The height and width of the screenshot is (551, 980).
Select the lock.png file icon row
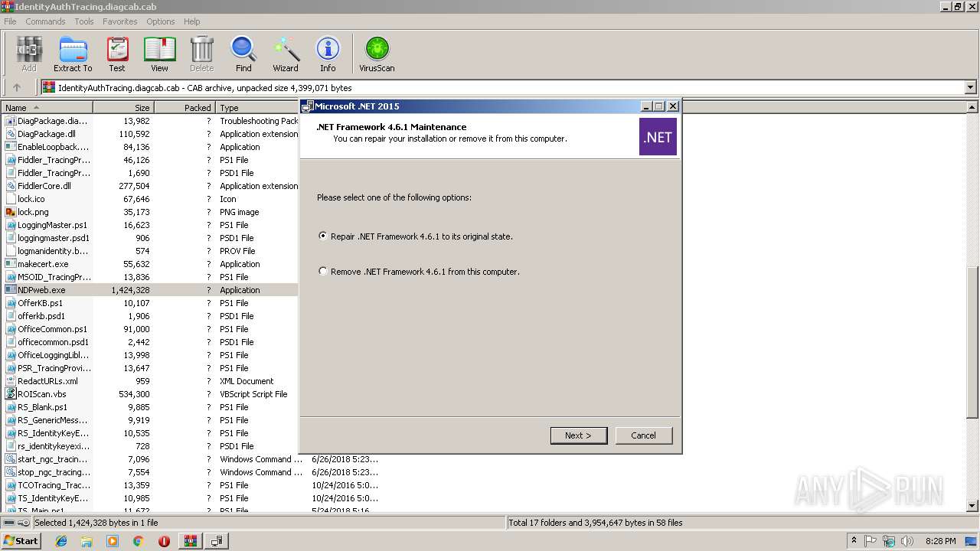(x=149, y=212)
